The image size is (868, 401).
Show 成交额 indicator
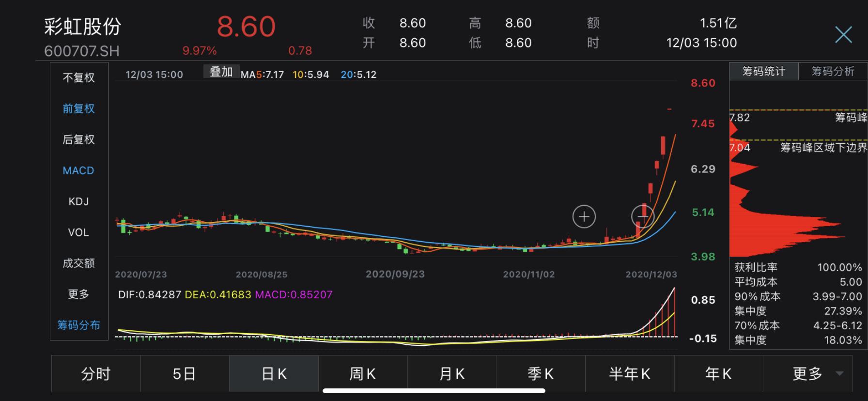[x=78, y=263]
